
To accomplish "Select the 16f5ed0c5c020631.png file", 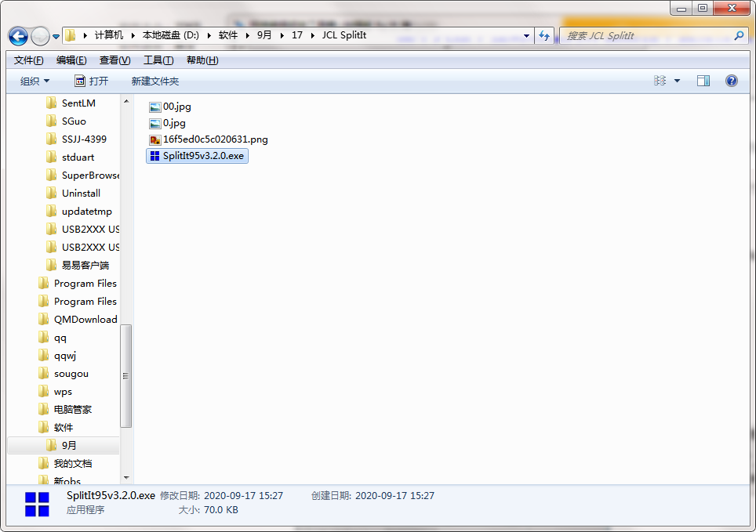I will pos(209,139).
